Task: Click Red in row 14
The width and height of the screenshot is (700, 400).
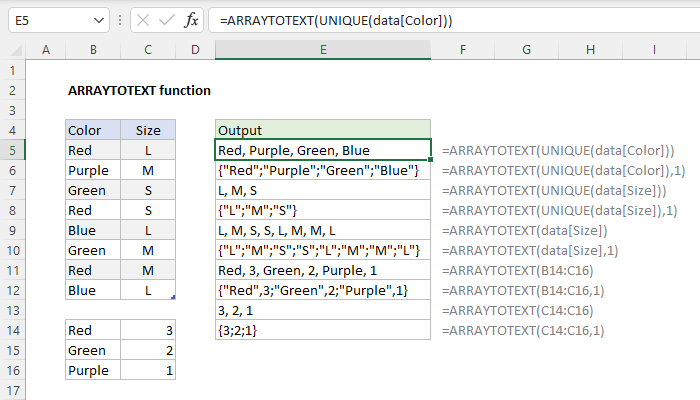Action: (93, 330)
